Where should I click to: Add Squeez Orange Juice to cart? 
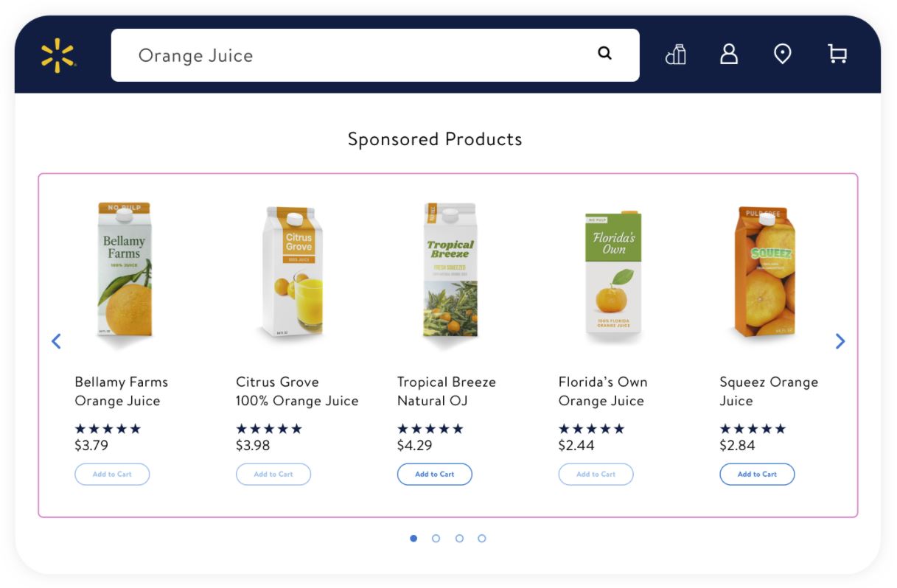pyautogui.click(x=757, y=475)
